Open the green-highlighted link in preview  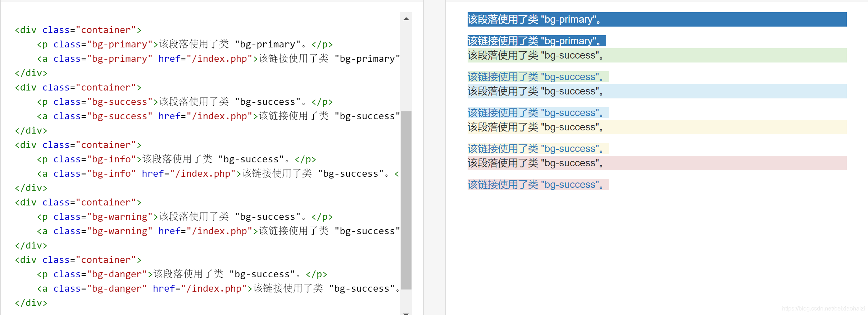538,77
